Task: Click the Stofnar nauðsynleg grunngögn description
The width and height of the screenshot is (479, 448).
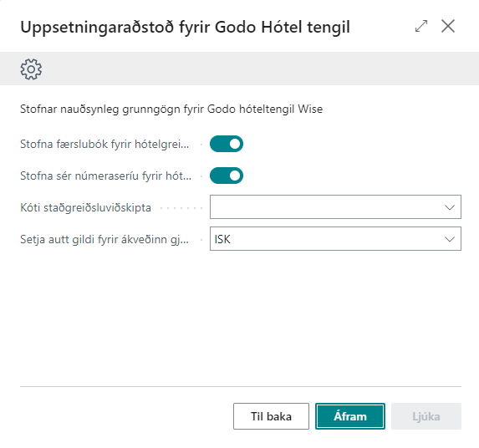Action: click(171, 109)
